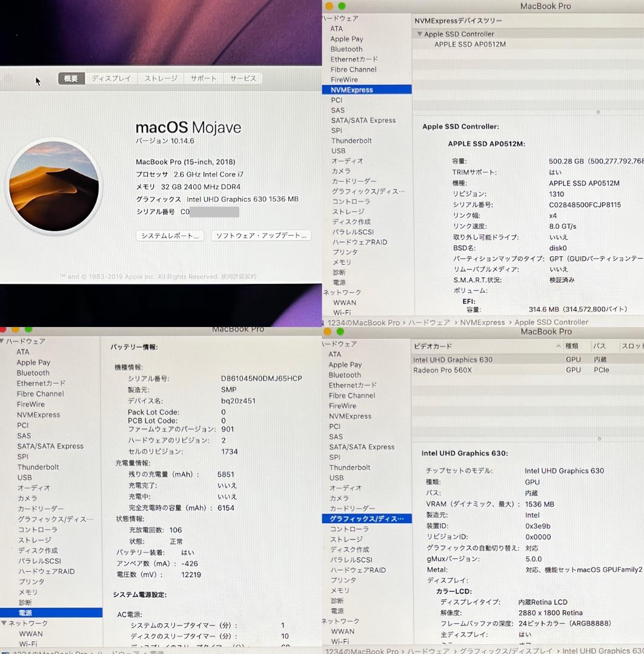The width and height of the screenshot is (644, 654).
Task: Select FireWire in the graphics window sidebar
Action: pyautogui.click(x=343, y=406)
